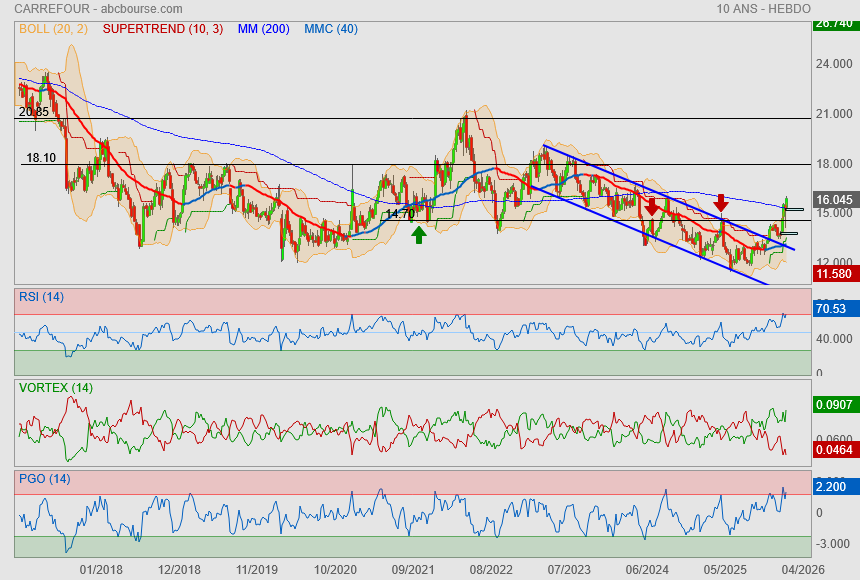Click the 08/2022 date on the time axis
The height and width of the screenshot is (580, 860).
pyautogui.click(x=491, y=568)
